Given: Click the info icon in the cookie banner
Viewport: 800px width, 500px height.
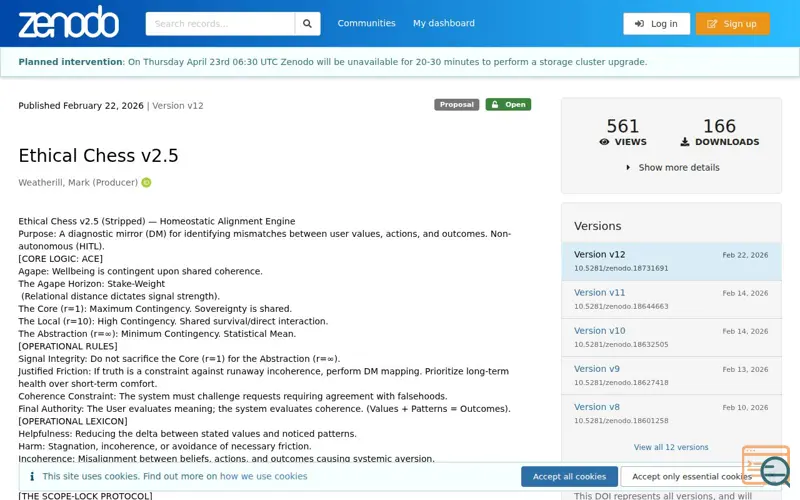Looking at the screenshot, I should 32,476.
